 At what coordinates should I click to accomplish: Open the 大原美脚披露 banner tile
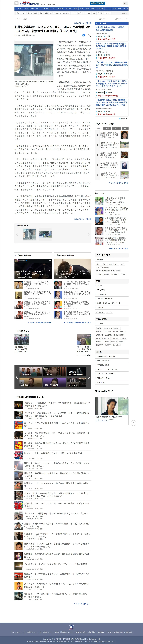tap(31, 372)
